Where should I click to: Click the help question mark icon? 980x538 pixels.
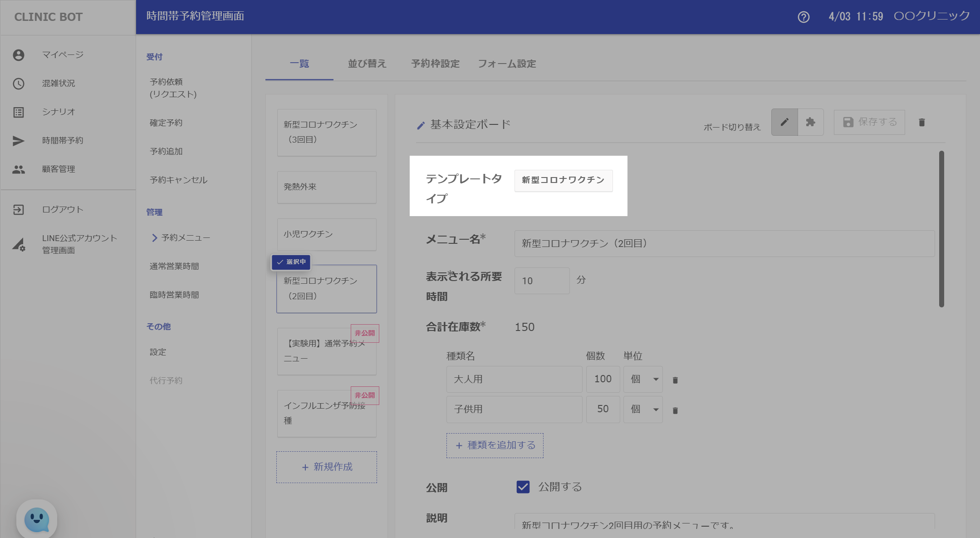point(804,17)
